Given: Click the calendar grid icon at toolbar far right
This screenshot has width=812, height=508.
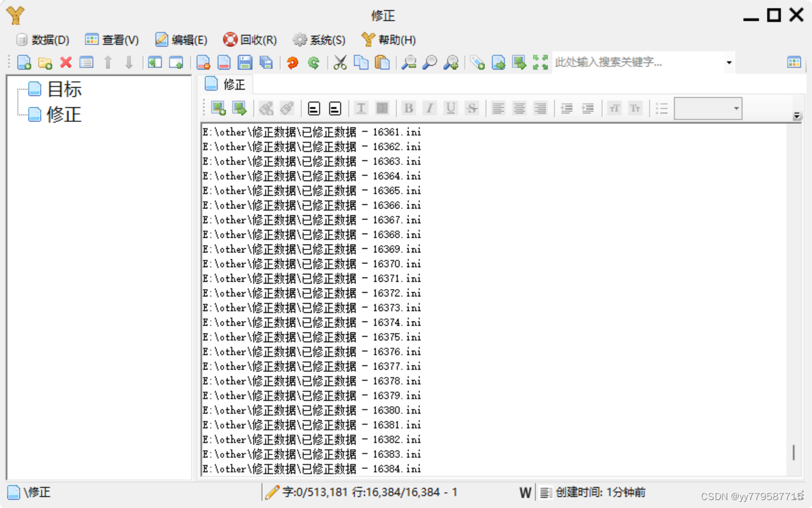Looking at the screenshot, I should click(794, 62).
